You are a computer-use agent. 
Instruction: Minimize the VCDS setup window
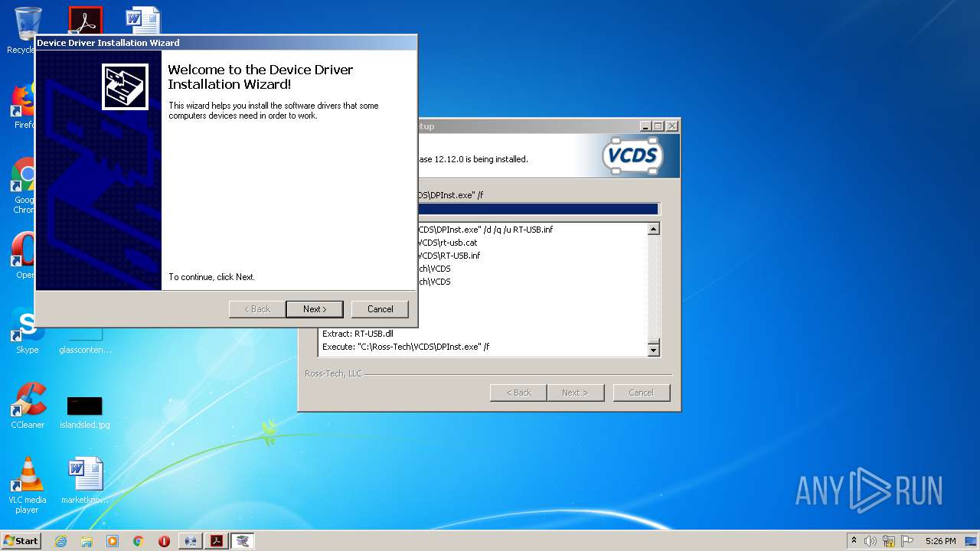[645, 126]
